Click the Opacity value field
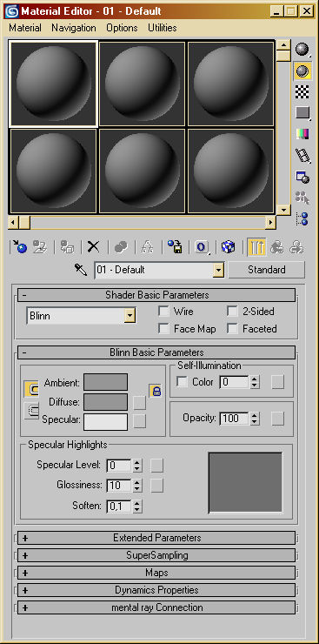The image size is (319, 644). (235, 419)
